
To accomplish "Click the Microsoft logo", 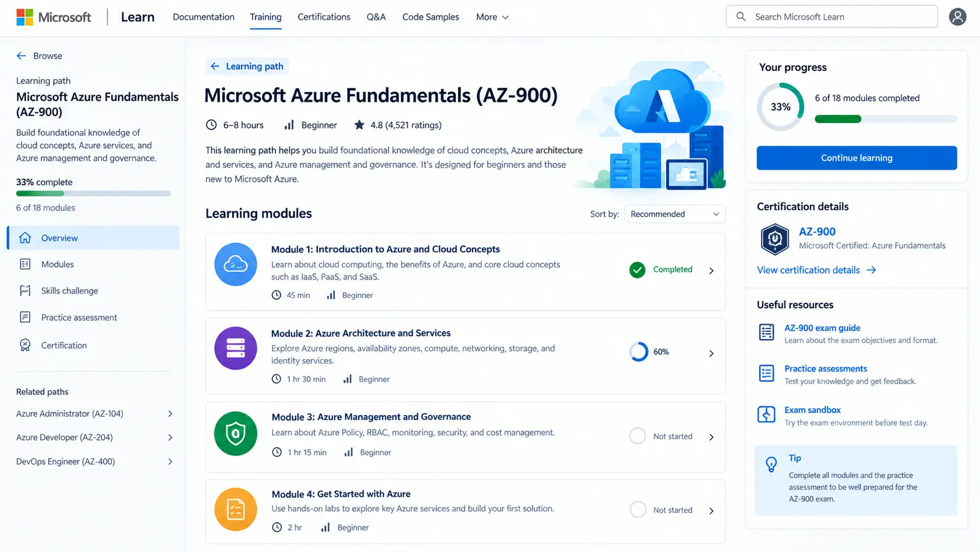I will [53, 17].
